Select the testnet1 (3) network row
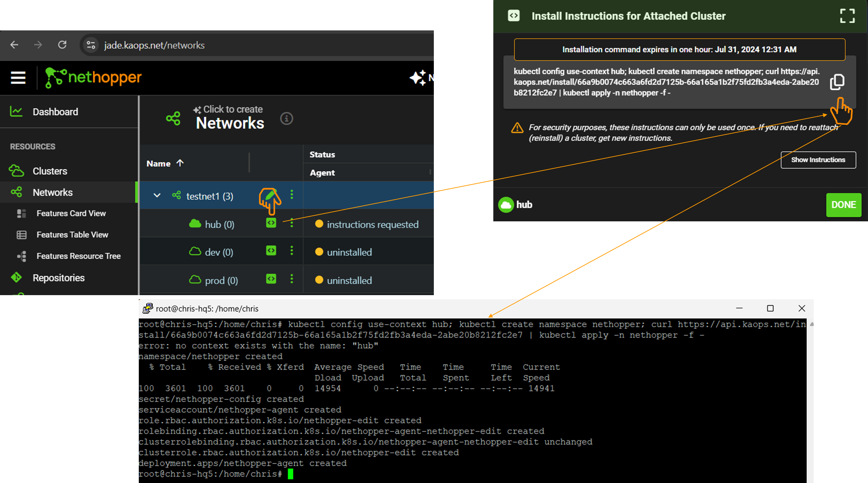Screen dimensions: 868x483 pos(286,195)
